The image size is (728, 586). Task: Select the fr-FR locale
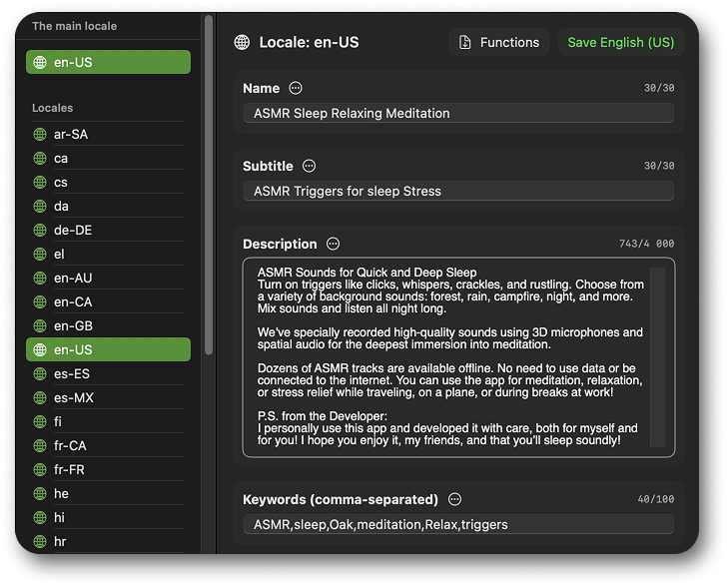(x=108, y=470)
